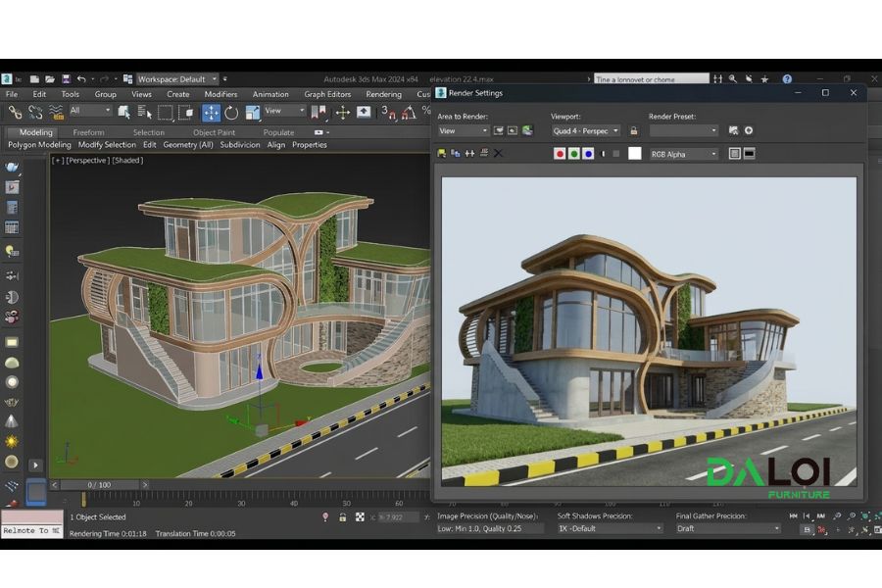The width and height of the screenshot is (882, 588).
Task: Open the All selection filter dropdown
Action: [x=90, y=111]
